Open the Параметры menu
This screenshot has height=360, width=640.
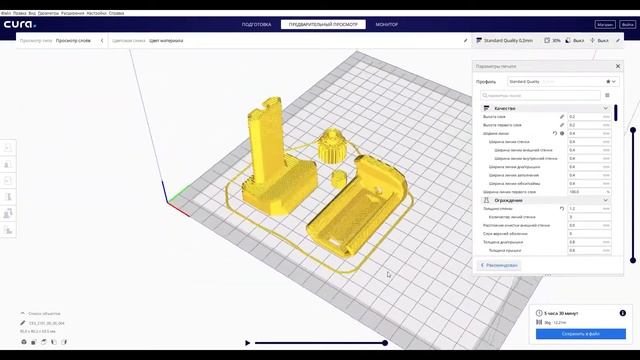tap(48, 13)
